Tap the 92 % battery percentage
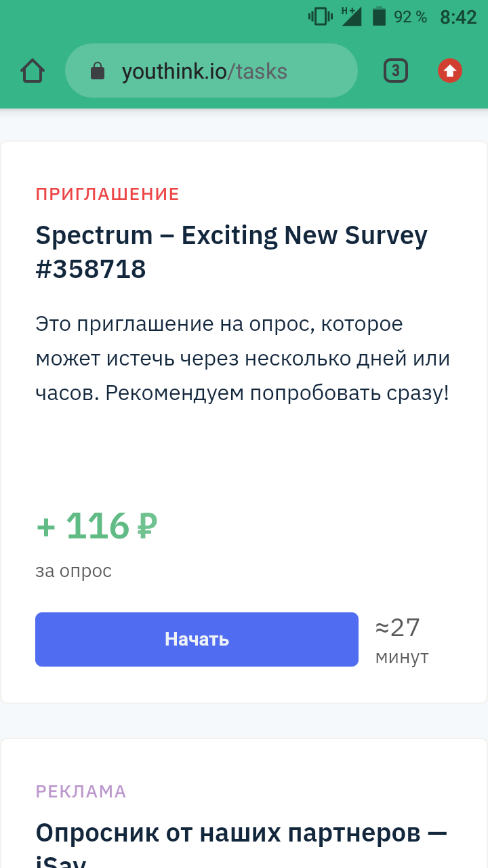Viewport: 488px width, 868px height. (x=410, y=17)
